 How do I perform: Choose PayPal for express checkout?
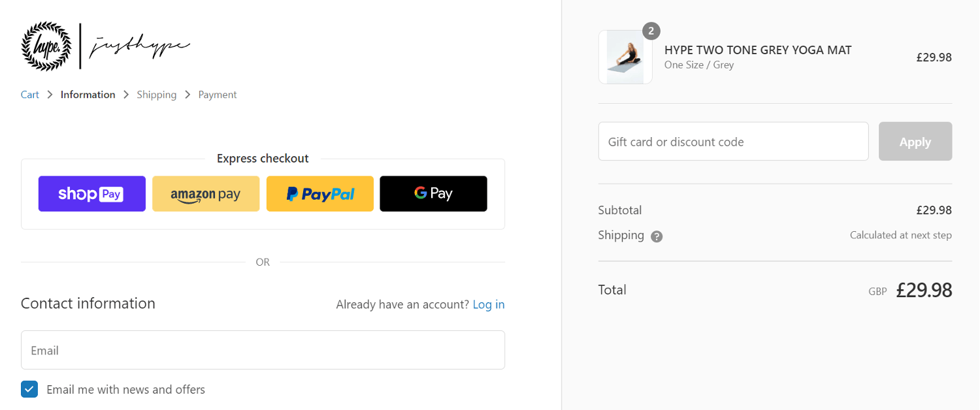tap(319, 193)
